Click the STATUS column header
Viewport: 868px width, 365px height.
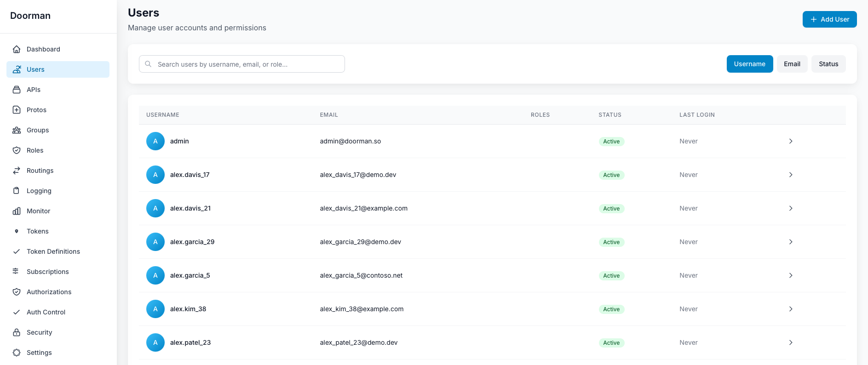pos(610,115)
